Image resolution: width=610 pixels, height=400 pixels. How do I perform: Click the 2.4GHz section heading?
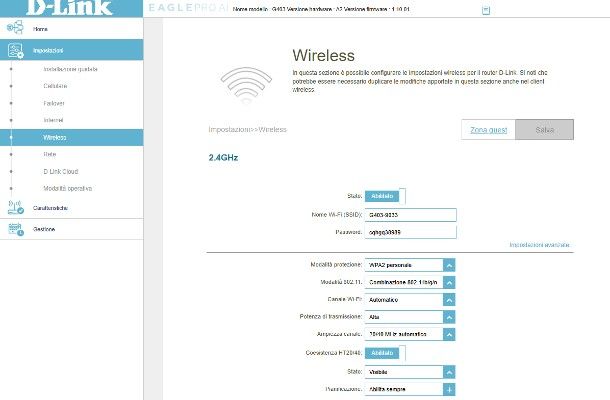click(223, 158)
